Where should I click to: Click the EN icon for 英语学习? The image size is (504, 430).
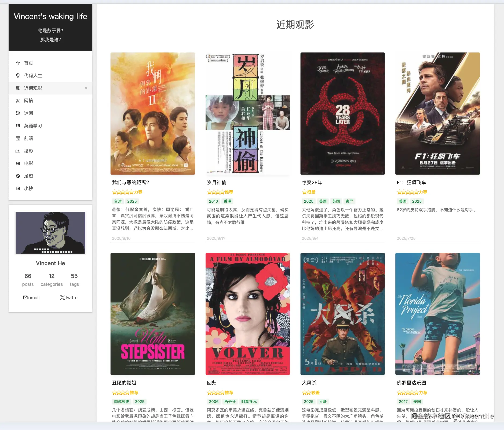point(18,126)
